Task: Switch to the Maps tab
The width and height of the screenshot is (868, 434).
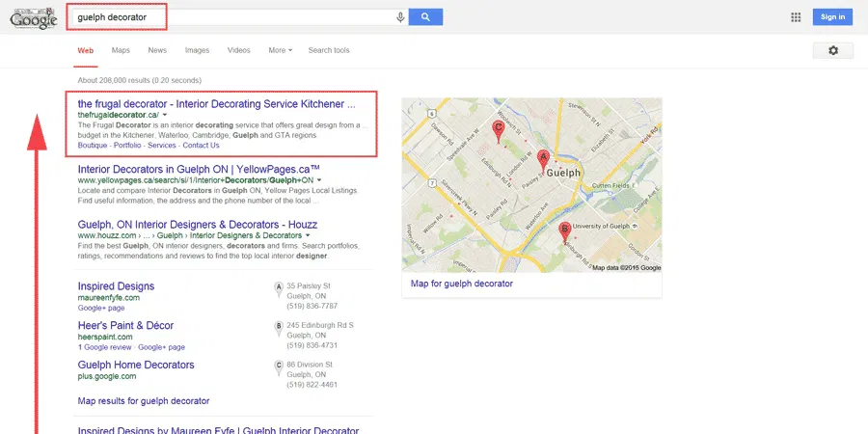Action: tap(121, 50)
